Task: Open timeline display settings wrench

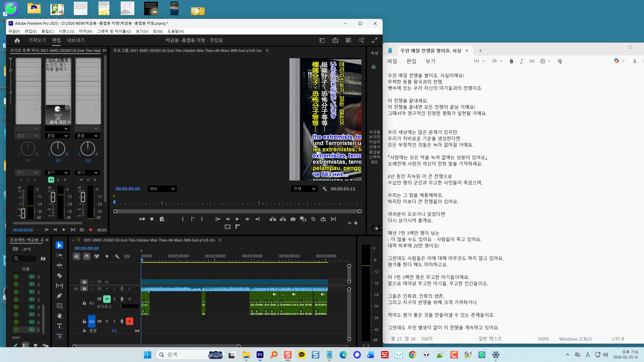Action: tap(117, 256)
